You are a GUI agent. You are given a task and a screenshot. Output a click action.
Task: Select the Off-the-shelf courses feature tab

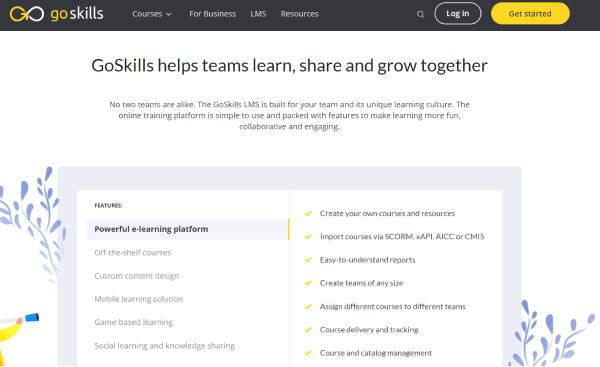pos(132,253)
